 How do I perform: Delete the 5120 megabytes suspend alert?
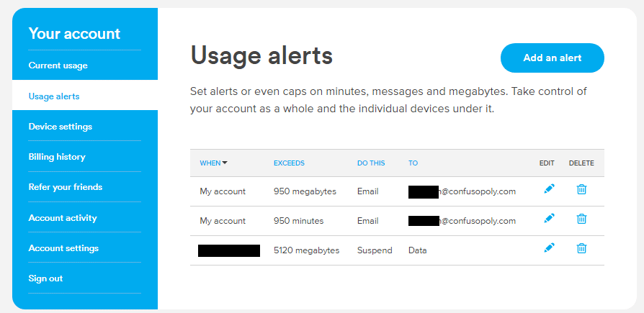581,248
